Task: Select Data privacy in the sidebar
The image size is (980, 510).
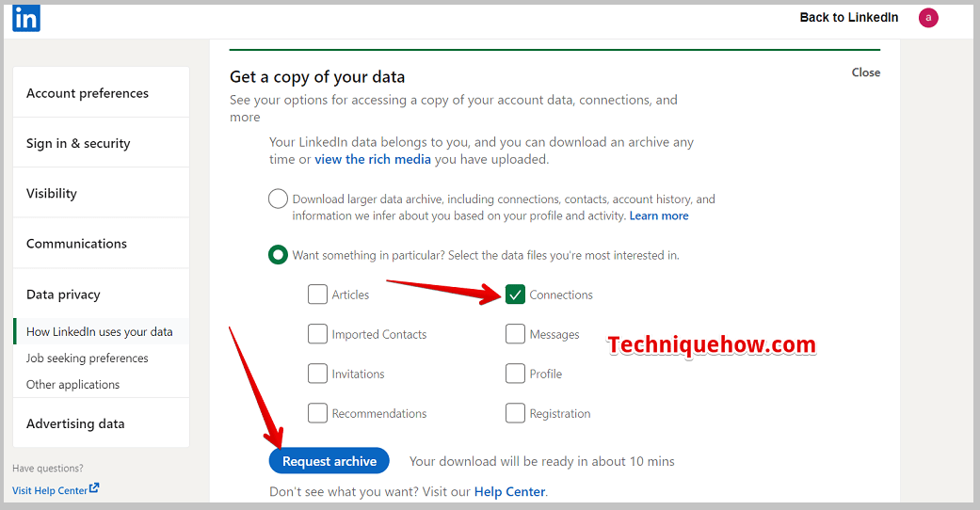Action: tap(102, 294)
